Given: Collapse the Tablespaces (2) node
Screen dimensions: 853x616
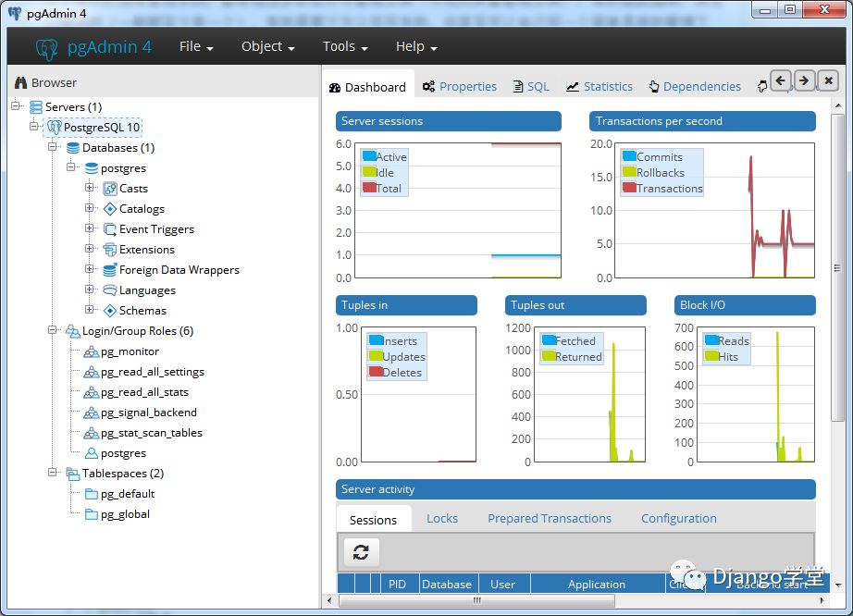Looking at the screenshot, I should coord(53,473).
